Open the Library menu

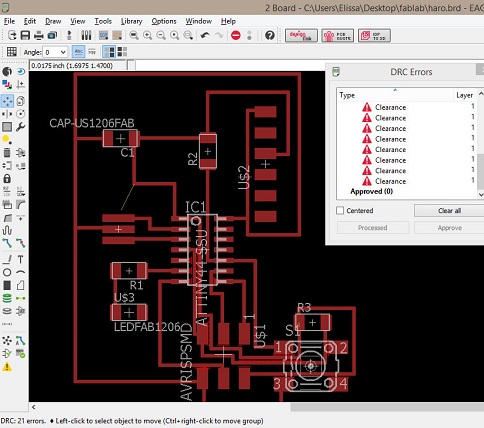(x=131, y=21)
